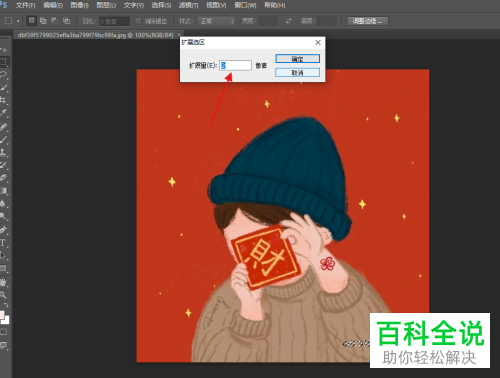Click the Subtract from Selection icon
Image resolution: width=500 pixels, height=378 pixels.
tap(55, 21)
